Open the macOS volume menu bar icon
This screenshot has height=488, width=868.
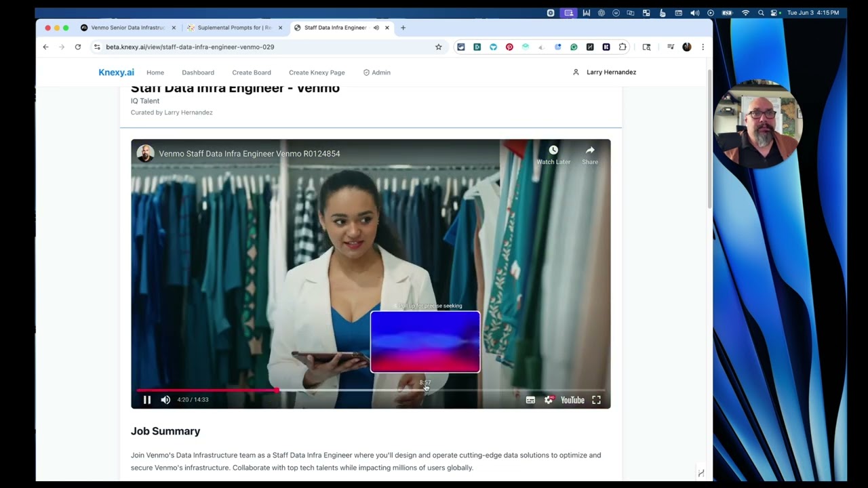tap(695, 13)
